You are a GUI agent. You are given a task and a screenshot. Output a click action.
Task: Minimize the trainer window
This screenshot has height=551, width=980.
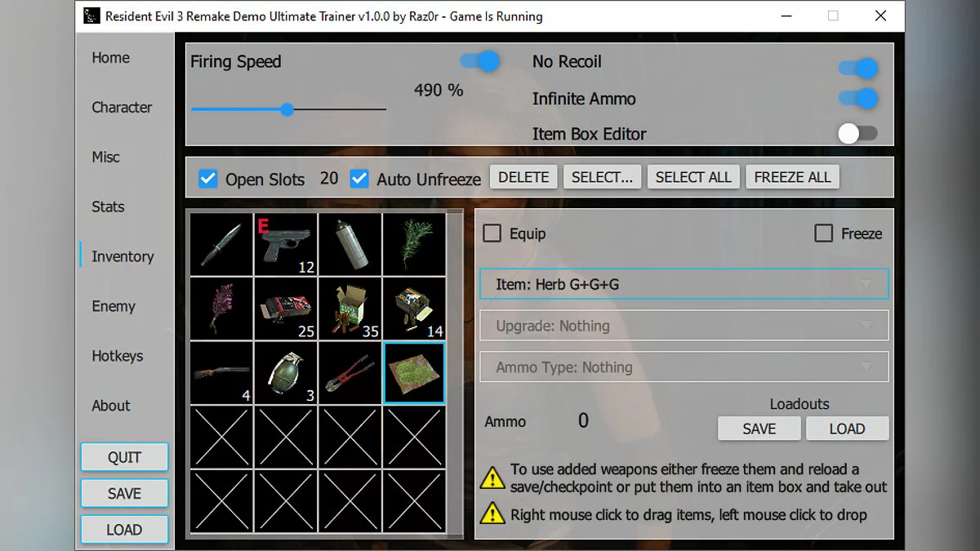click(x=786, y=16)
